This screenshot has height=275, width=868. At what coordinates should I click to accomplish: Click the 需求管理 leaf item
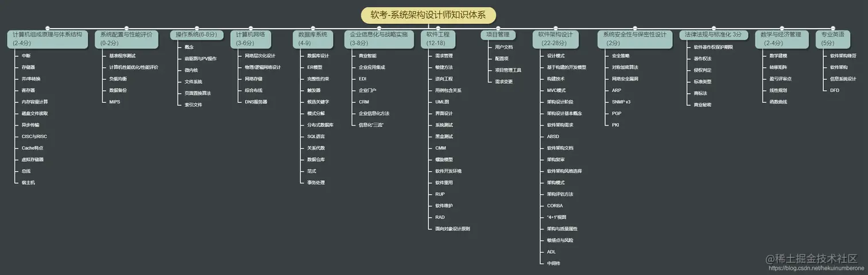[x=444, y=56]
